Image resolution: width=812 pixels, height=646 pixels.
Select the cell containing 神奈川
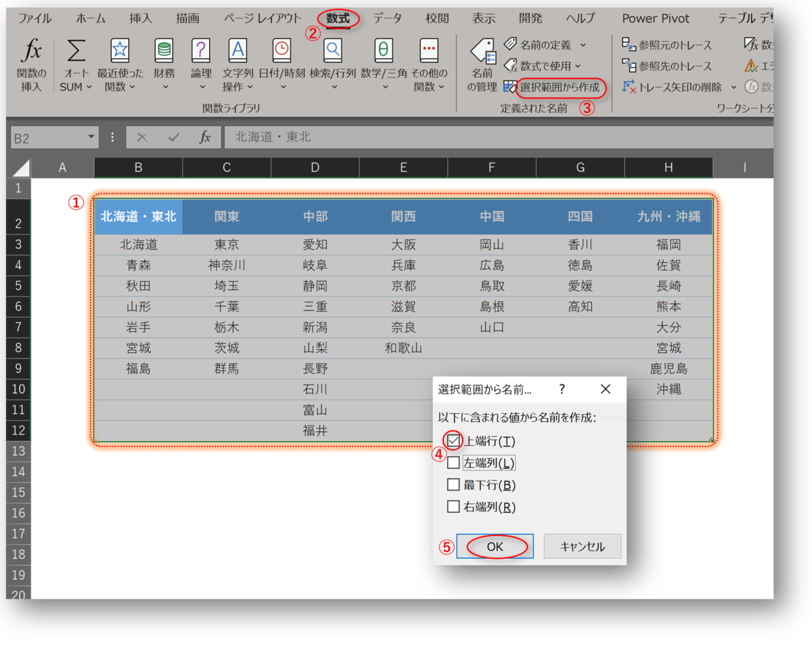pyautogui.click(x=227, y=266)
